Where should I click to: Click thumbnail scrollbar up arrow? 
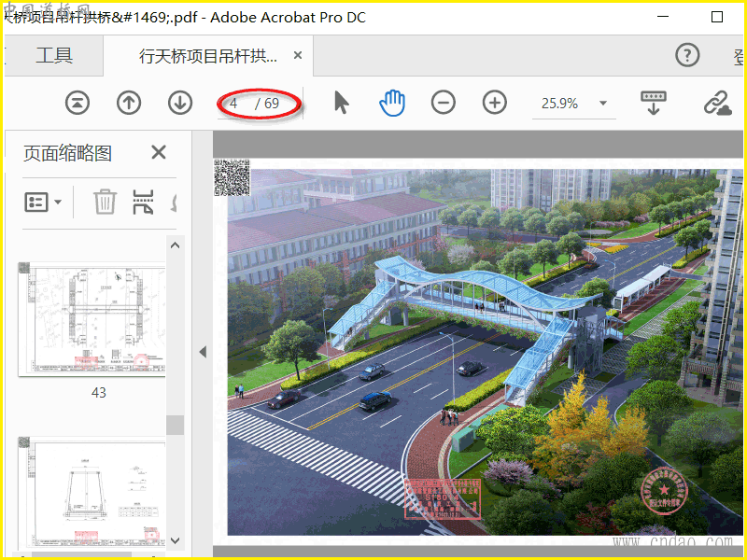pyautogui.click(x=176, y=245)
